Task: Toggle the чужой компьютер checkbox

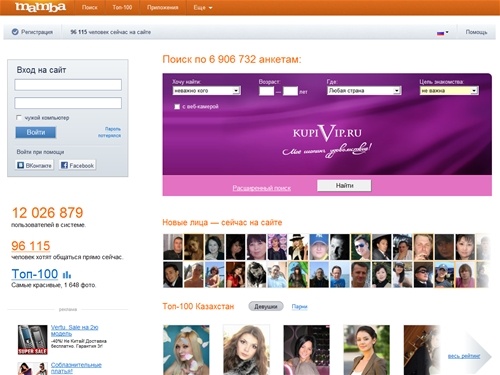Action: pyautogui.click(x=19, y=117)
